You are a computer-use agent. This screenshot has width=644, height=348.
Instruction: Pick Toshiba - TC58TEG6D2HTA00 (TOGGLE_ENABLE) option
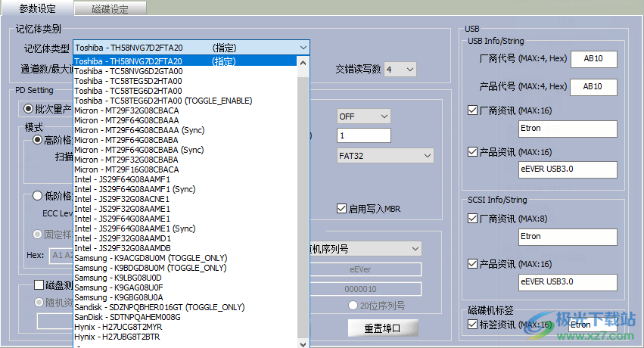185,101
